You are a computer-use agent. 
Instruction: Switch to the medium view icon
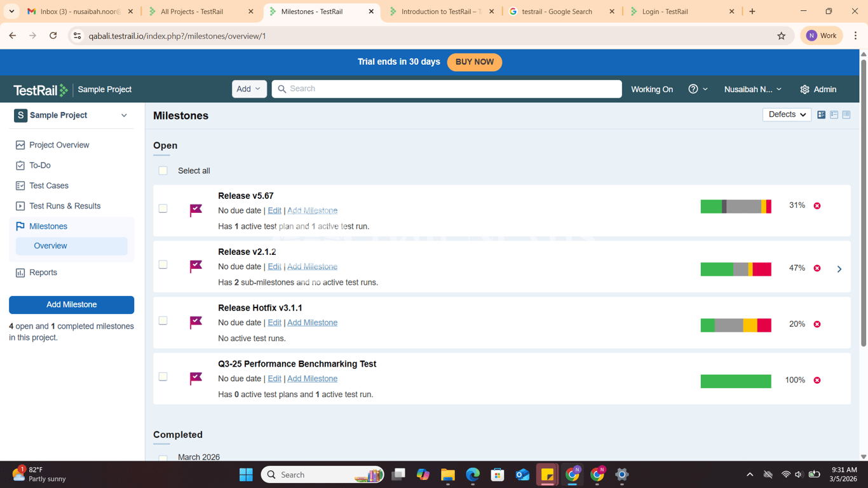(x=834, y=115)
